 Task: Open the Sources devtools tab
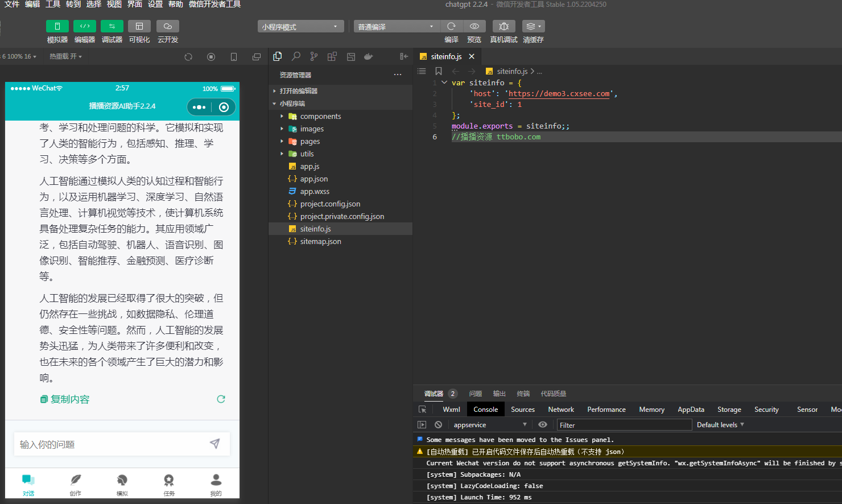pos(523,410)
